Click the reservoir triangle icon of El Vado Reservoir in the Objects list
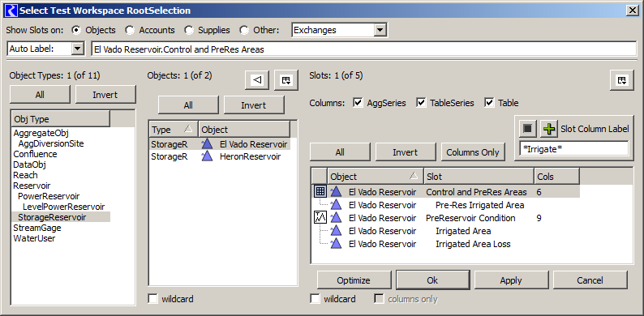The height and width of the screenshot is (316, 644). (x=207, y=144)
